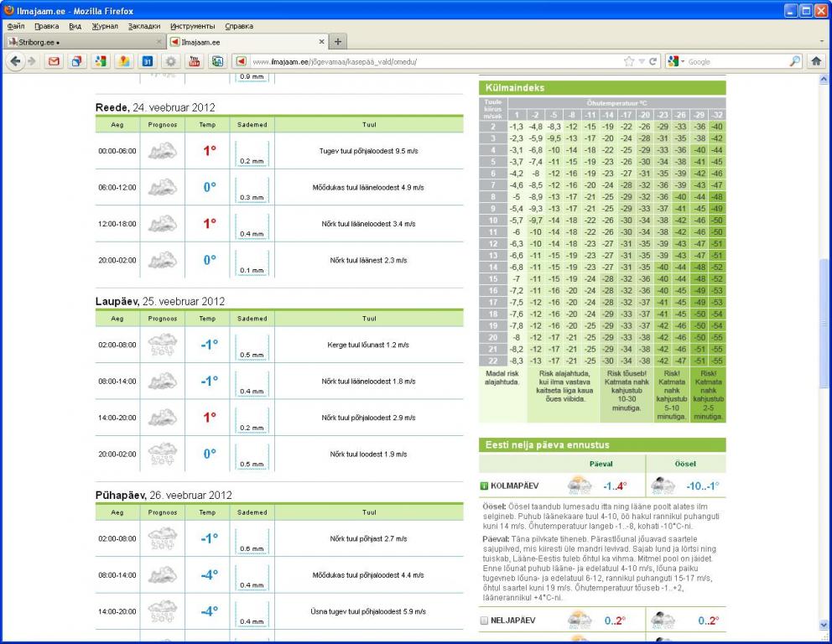This screenshot has height=644, width=832.
Task: Open the list all tabs dropdown
Action: point(822,41)
